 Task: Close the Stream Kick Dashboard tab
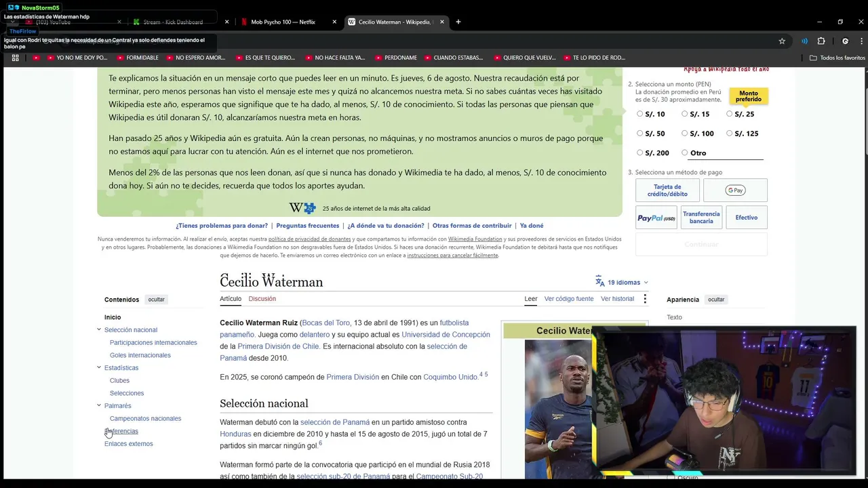226,22
